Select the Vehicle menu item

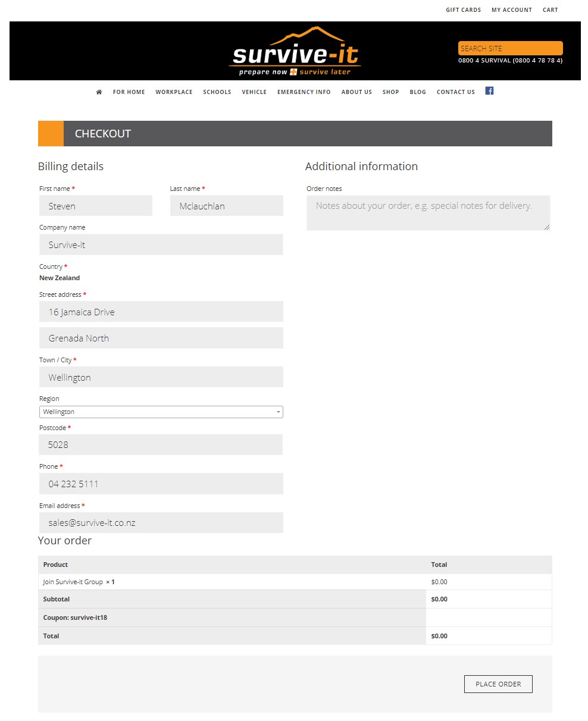tap(254, 92)
